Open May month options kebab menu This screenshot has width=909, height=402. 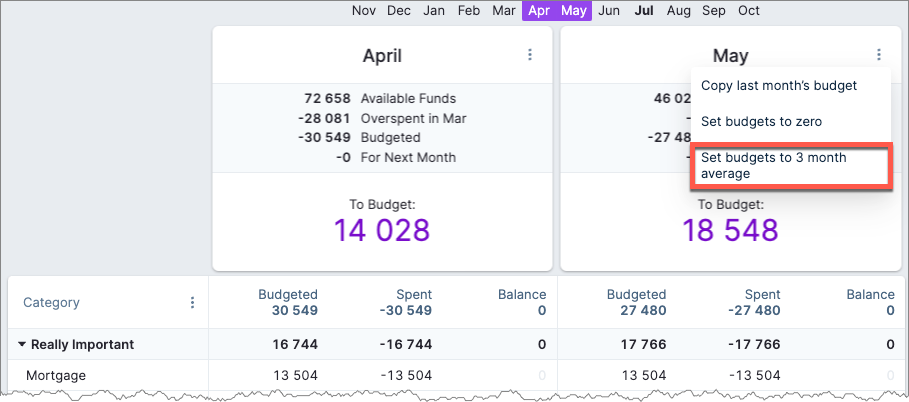(878, 56)
